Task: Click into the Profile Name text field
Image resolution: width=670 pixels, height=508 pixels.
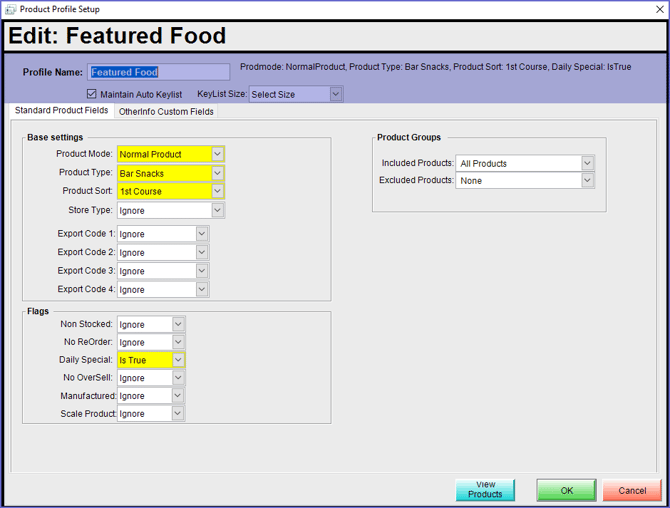Action: [158, 72]
